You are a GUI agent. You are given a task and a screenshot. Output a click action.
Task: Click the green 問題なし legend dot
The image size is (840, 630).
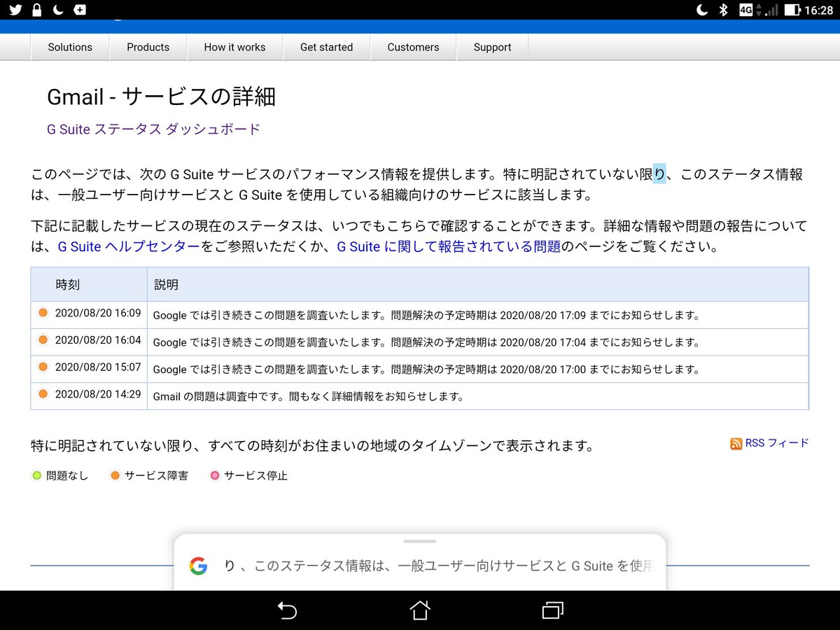(x=37, y=475)
